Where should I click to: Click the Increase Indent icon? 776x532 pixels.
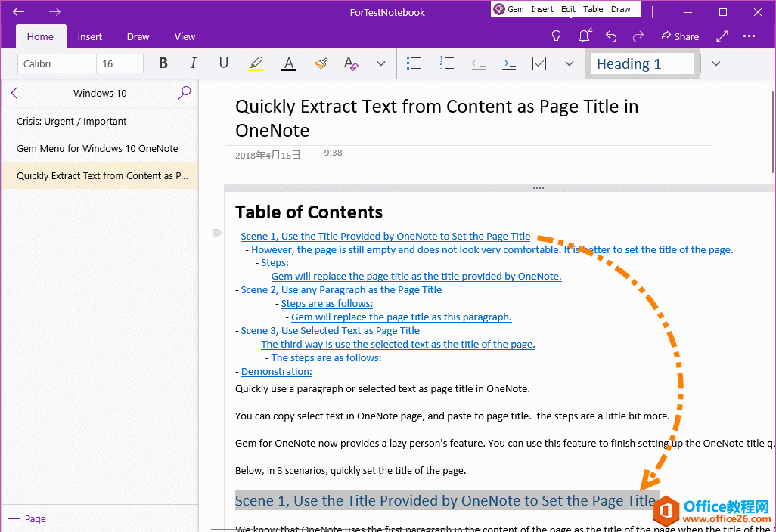click(508, 63)
